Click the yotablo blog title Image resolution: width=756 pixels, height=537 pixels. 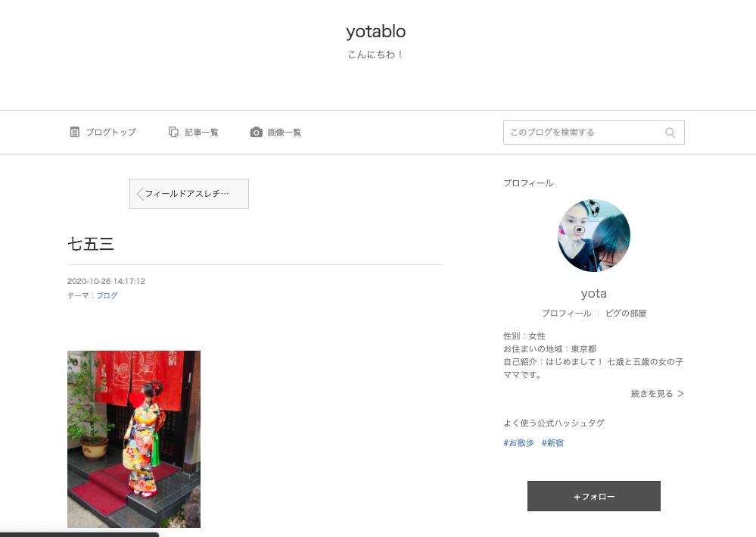tap(375, 32)
